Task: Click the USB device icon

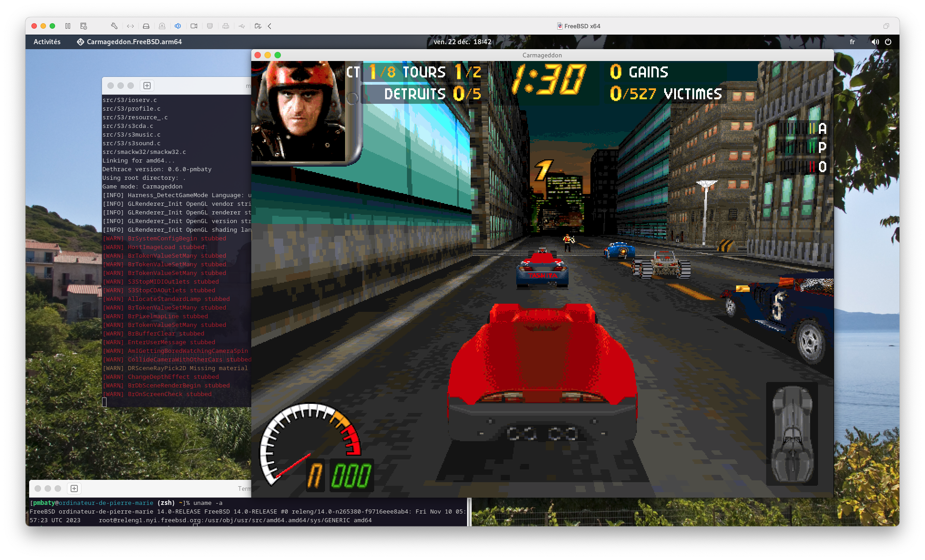Action: [x=242, y=26]
